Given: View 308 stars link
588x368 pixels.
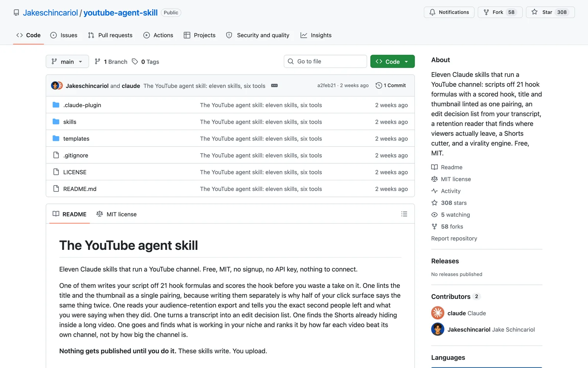Looking at the screenshot, I should pos(449,203).
